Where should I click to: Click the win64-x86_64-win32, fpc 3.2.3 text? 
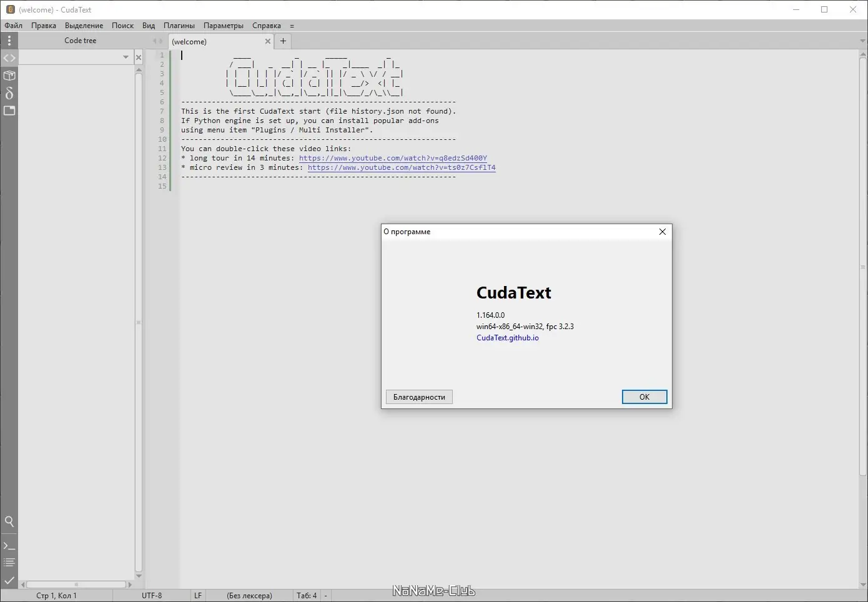[525, 327]
